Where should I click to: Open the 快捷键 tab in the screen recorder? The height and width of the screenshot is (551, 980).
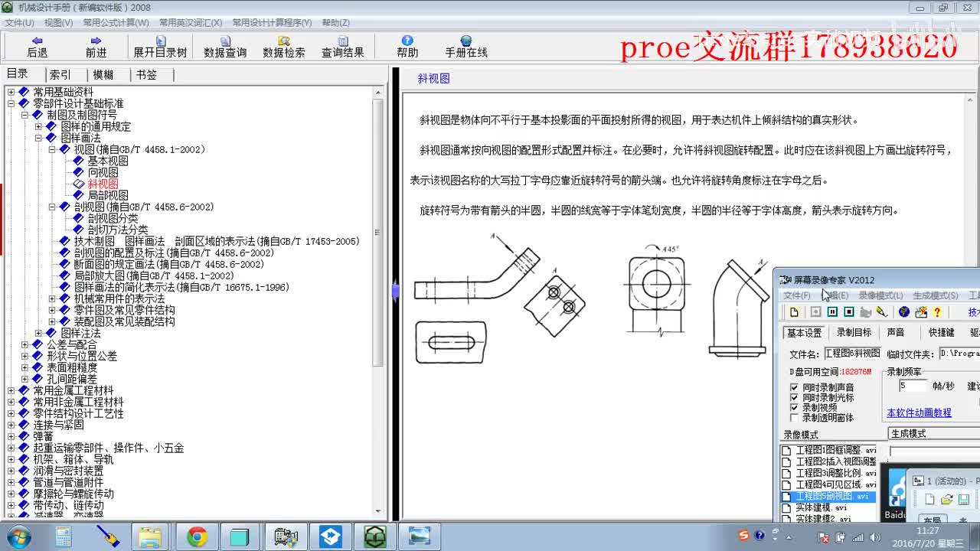tap(942, 332)
